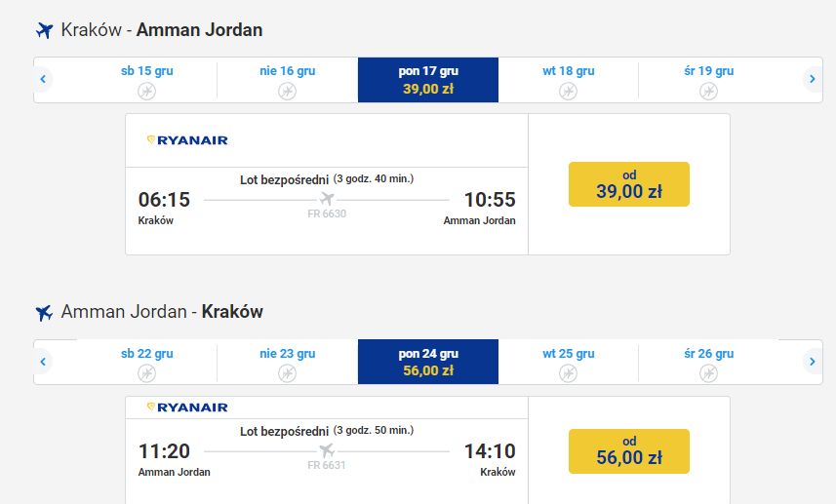Click the Ryanair logo in the return flight card

coord(187,407)
